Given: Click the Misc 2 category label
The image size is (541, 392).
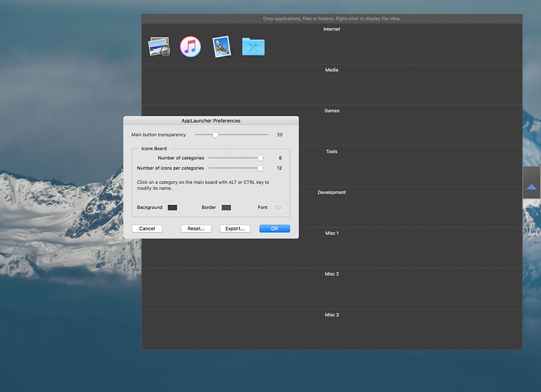Looking at the screenshot, I should [332, 274].
